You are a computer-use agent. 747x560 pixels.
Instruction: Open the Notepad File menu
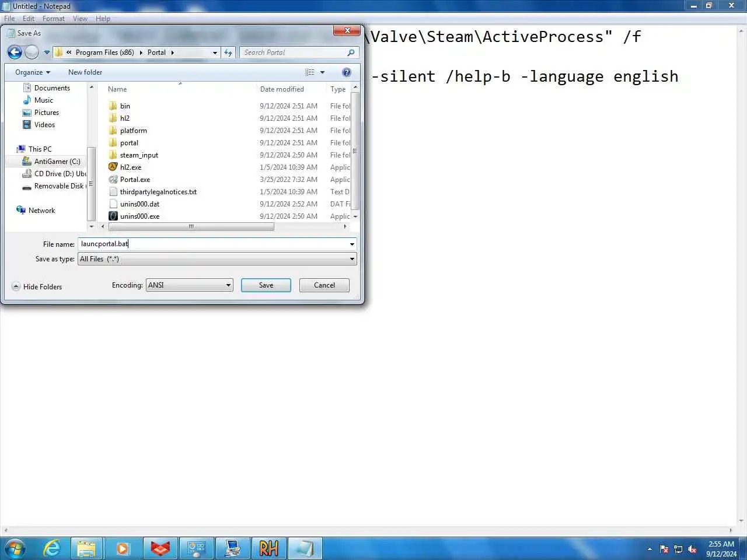[9, 19]
